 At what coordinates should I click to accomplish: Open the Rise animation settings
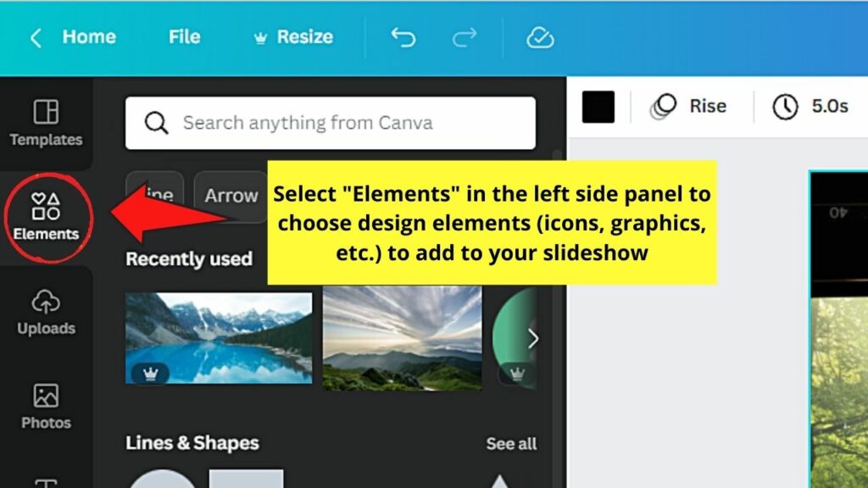pos(689,106)
